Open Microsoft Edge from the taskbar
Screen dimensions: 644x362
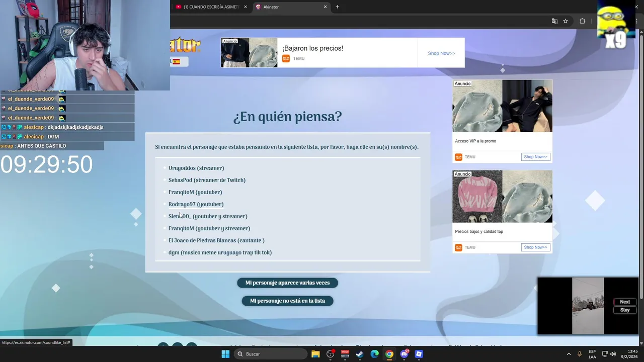coord(374,354)
